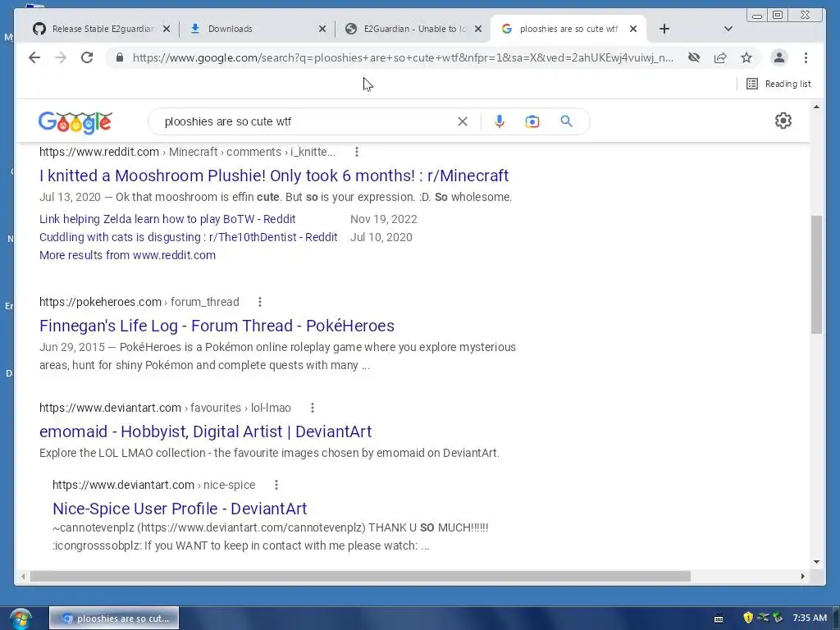Submit search with magnifier icon
This screenshot has height=630, width=840.
[x=566, y=121]
